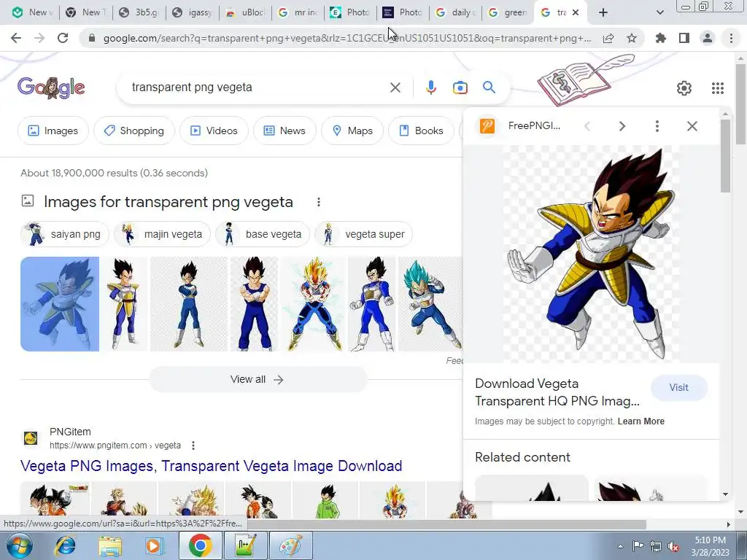Open the golden-haired Super Saiyan Vegeta thumbnail

(x=314, y=304)
